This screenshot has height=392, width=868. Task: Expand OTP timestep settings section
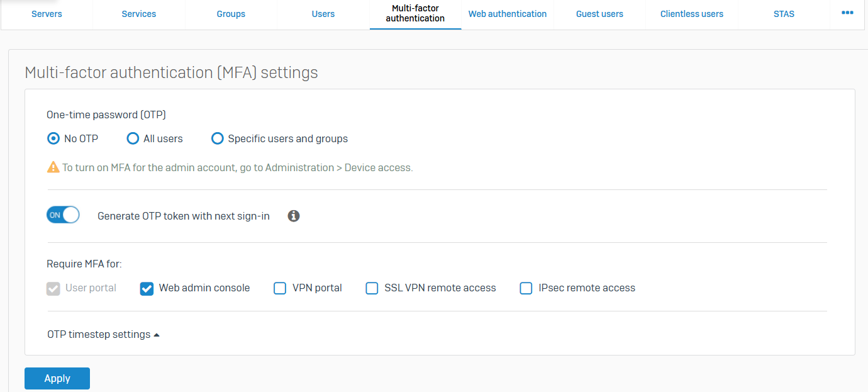coord(103,335)
